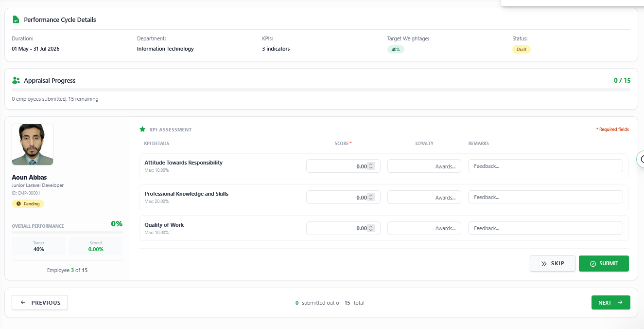
Task: Click the Performance Cycle Details document icon
Action: click(x=16, y=20)
